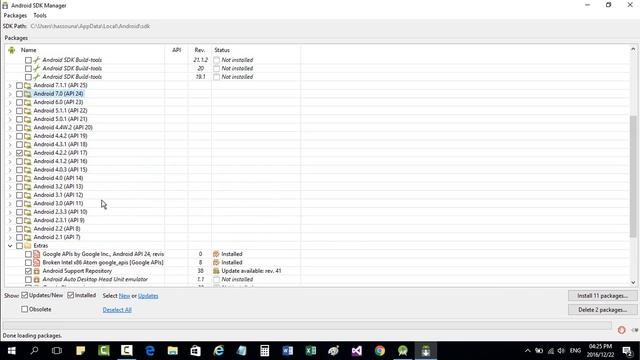Open Windows Store from taskbar

point(196,351)
